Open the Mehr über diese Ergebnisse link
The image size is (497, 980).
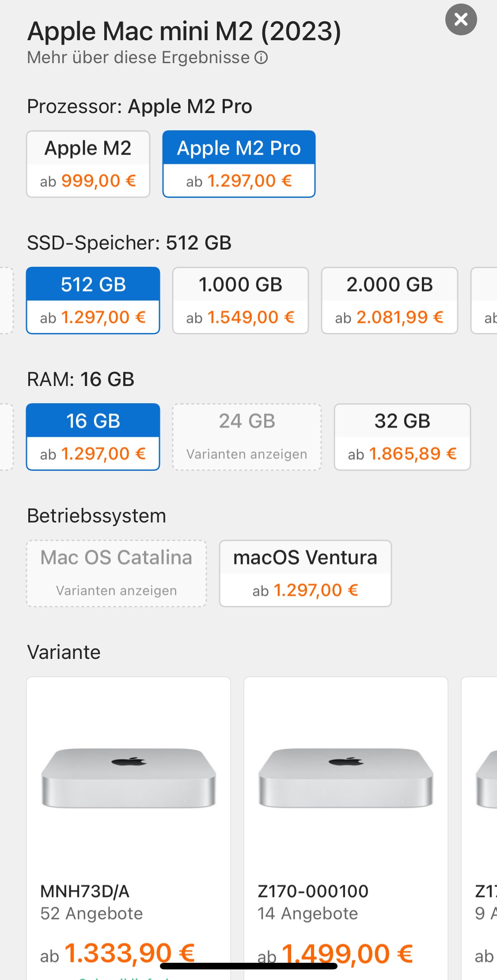coord(138,58)
